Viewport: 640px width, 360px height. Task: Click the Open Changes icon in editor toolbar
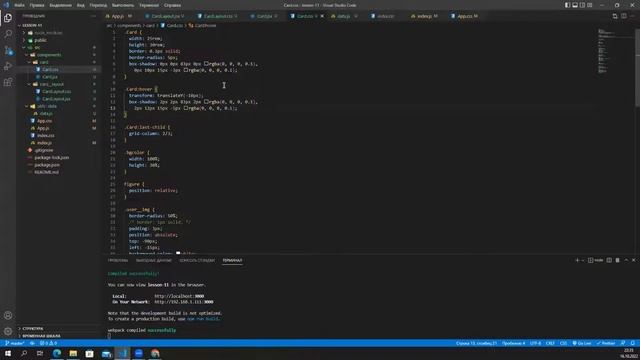coord(615,16)
